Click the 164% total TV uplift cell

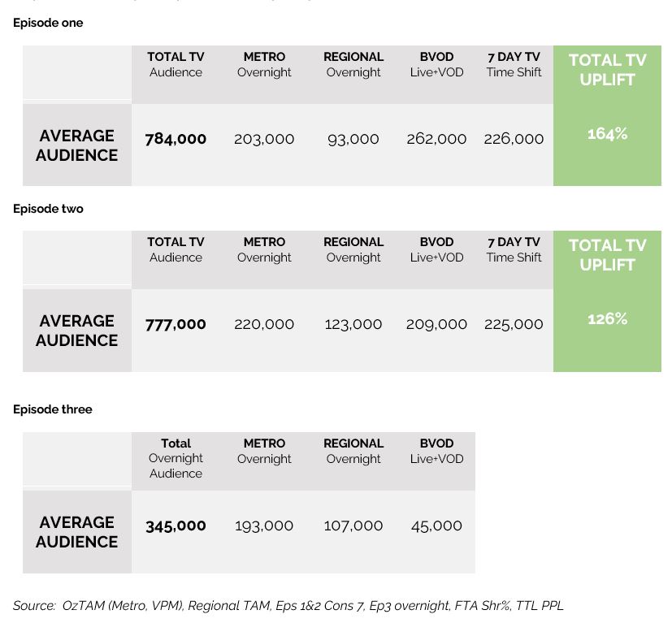tap(607, 134)
